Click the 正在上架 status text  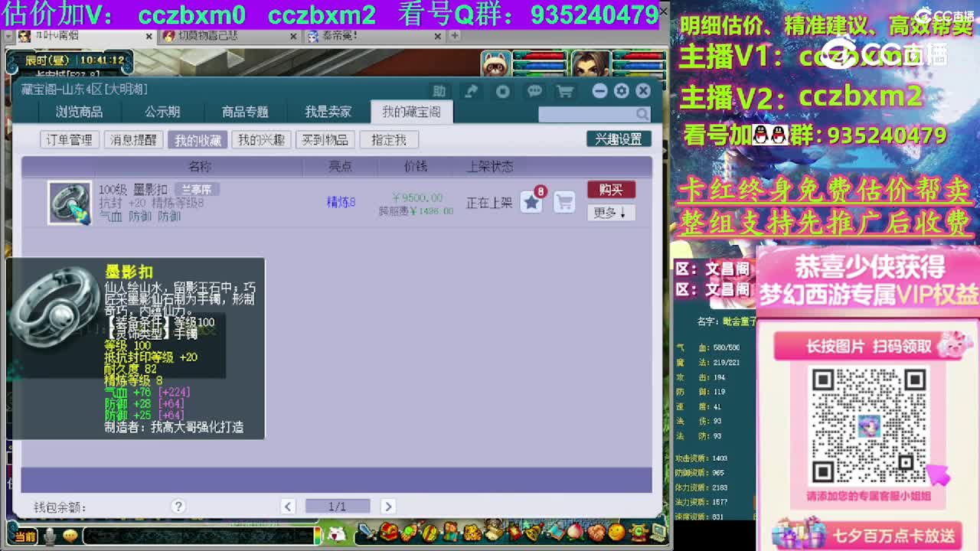click(489, 203)
